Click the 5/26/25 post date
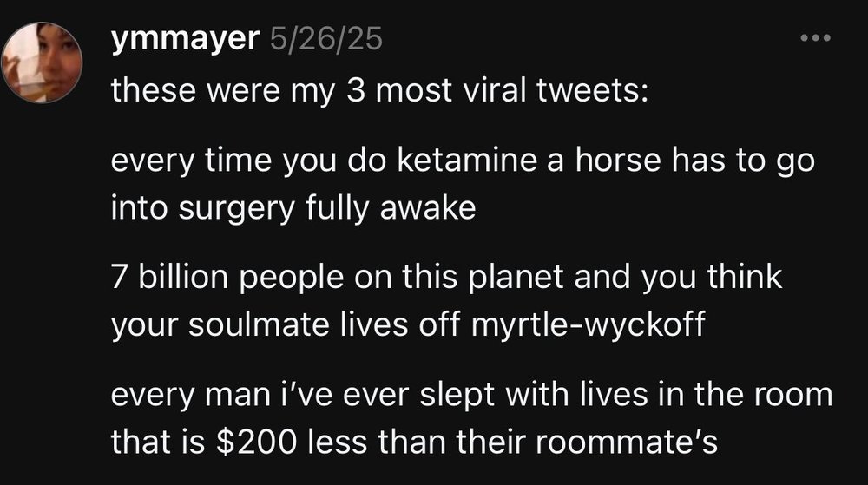Screen dimensions: 868x485 pyautogui.click(x=326, y=39)
